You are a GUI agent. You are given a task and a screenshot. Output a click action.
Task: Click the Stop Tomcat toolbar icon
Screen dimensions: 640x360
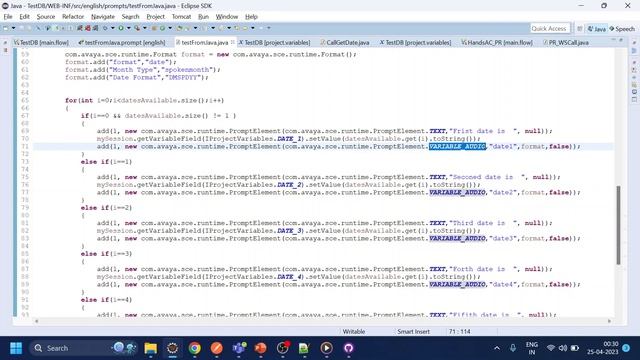point(88,28)
